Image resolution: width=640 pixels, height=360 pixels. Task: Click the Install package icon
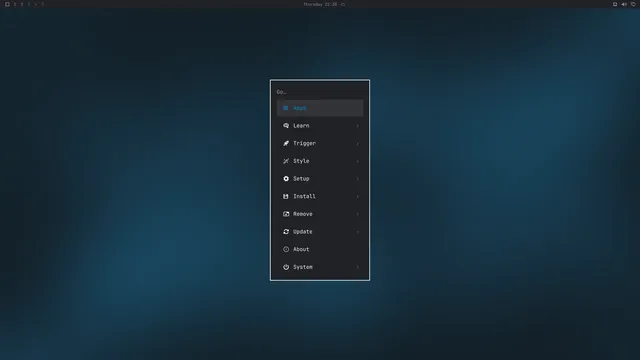click(286, 196)
